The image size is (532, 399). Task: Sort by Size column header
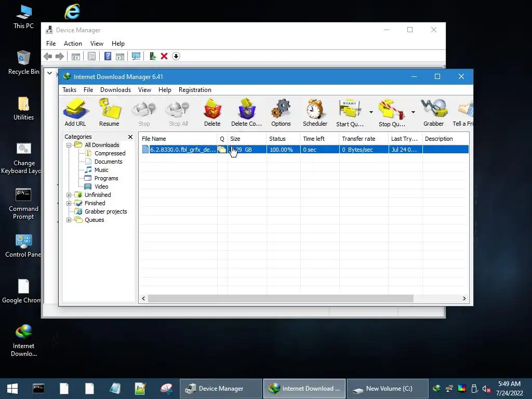pos(247,139)
